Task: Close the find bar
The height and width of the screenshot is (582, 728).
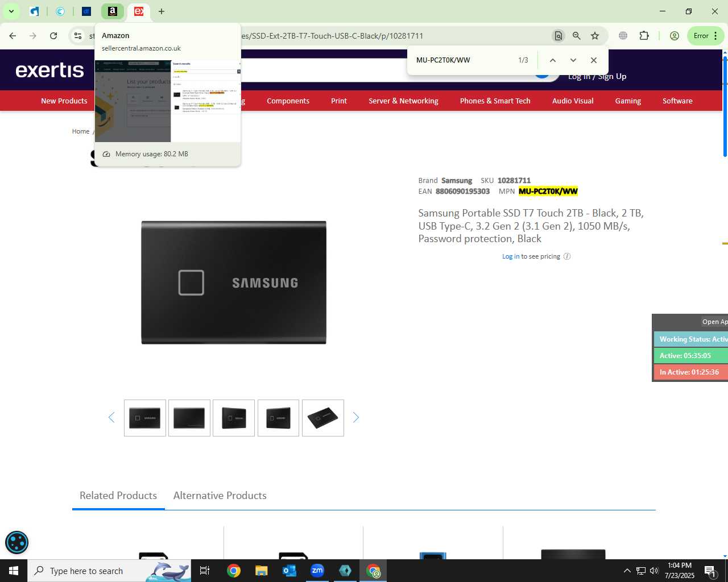Action: tap(594, 60)
